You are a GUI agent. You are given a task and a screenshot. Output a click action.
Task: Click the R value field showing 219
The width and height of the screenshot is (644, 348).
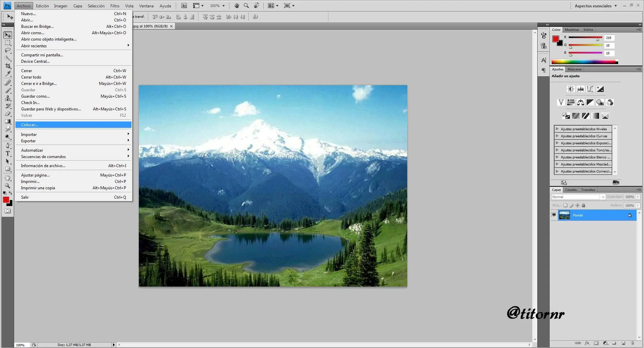coord(609,38)
